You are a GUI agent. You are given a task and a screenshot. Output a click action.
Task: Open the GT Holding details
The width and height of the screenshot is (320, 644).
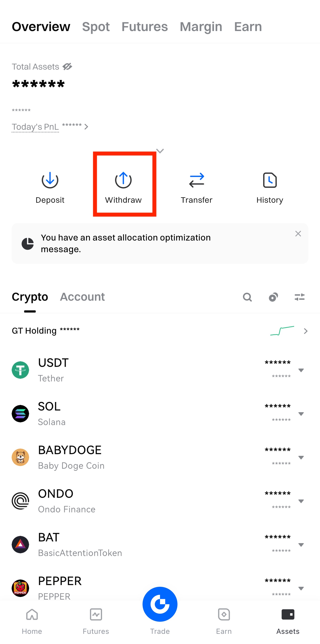click(305, 331)
